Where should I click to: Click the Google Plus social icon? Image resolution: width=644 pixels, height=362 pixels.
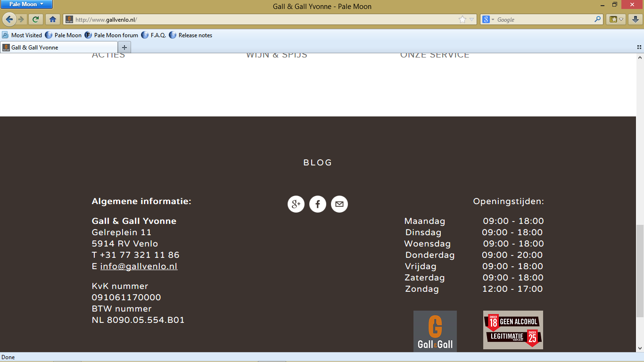[296, 204]
